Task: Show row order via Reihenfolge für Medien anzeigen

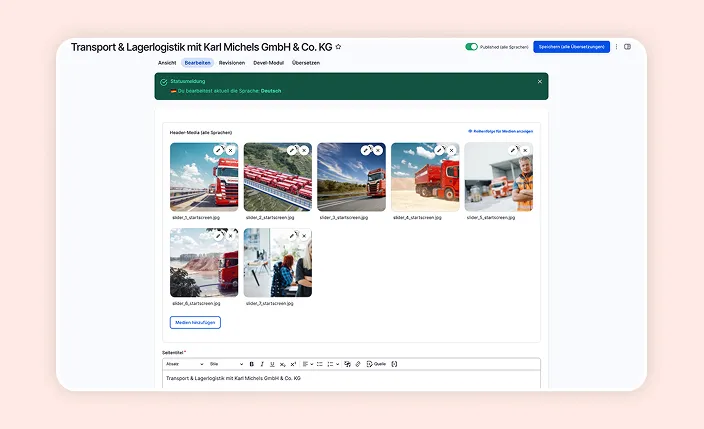Action: [x=500, y=131]
